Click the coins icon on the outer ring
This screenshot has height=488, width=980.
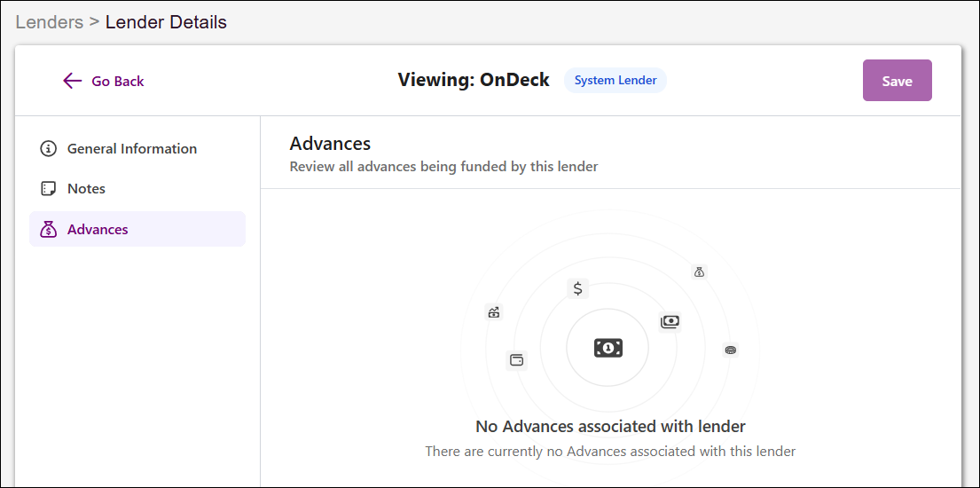point(731,350)
